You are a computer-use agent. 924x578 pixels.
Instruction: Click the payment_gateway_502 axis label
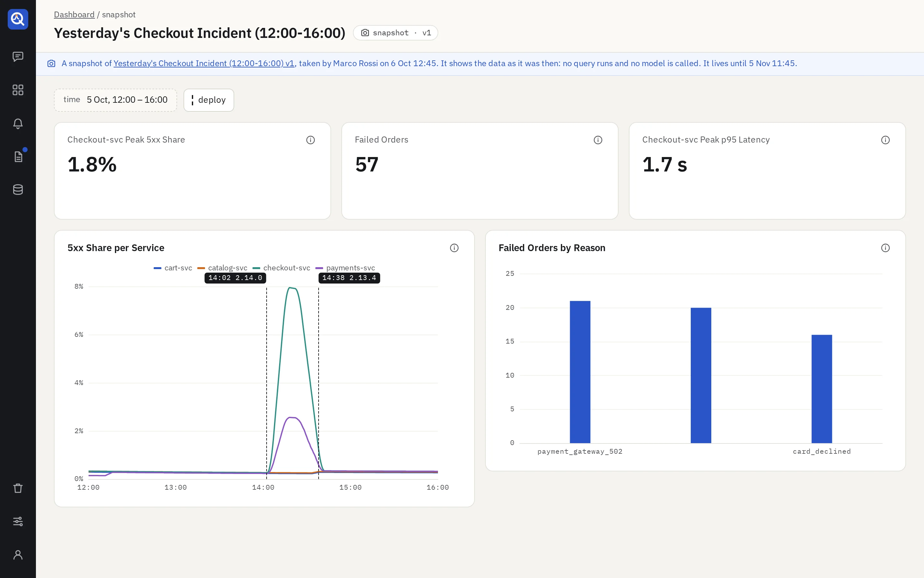click(x=580, y=452)
